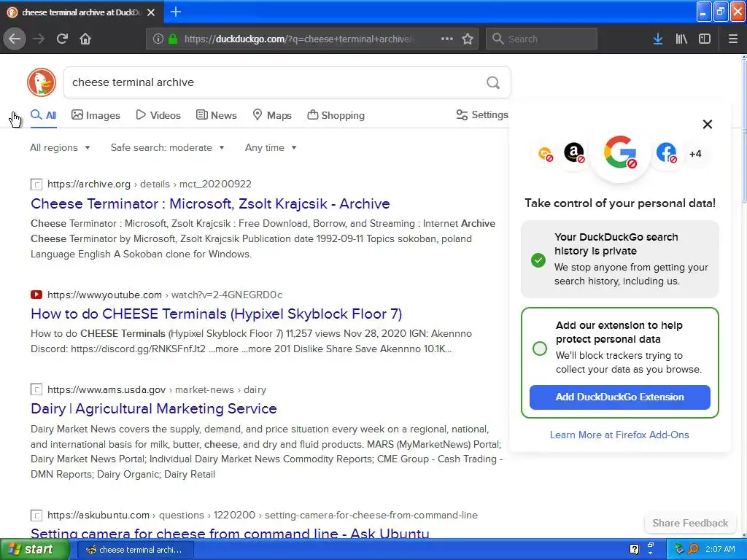This screenshot has height=560, width=747.
Task: Close the cheese terminal archive tab
Action: tap(151, 12)
